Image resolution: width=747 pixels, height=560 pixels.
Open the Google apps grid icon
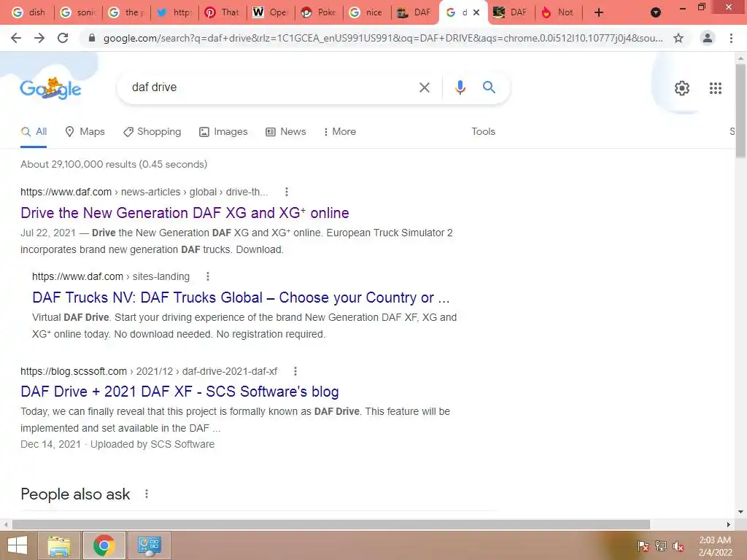click(715, 88)
